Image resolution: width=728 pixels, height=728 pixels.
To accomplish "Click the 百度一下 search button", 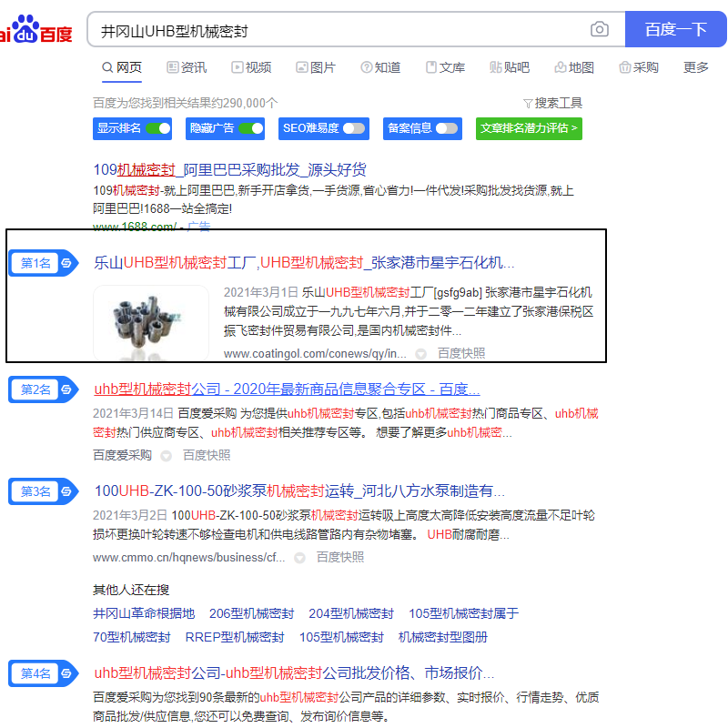I will tap(675, 29).
